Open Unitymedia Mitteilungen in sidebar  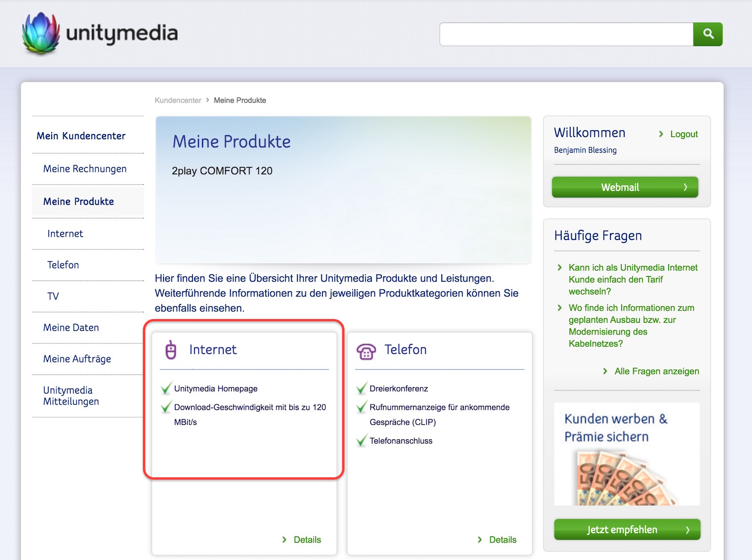pyautogui.click(x=71, y=396)
